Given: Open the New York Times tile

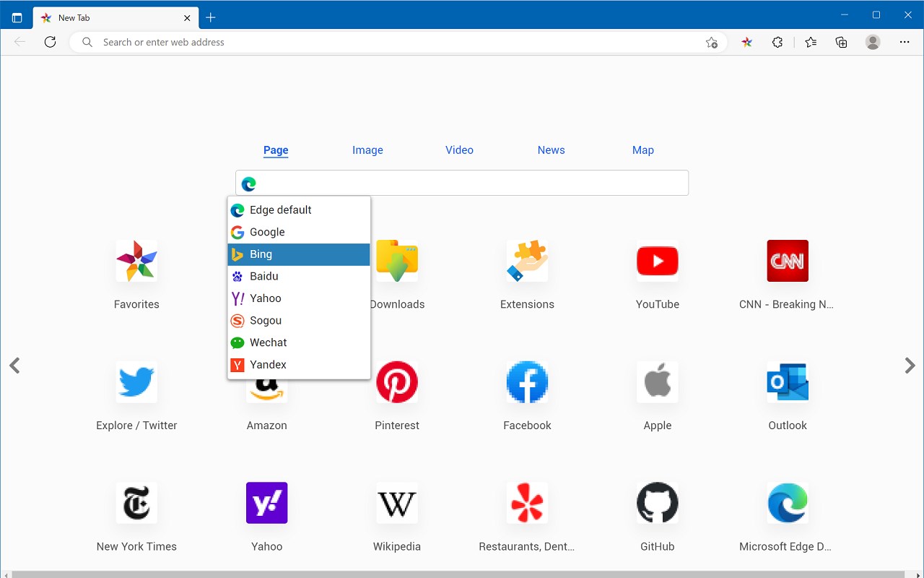Looking at the screenshot, I should 136,503.
